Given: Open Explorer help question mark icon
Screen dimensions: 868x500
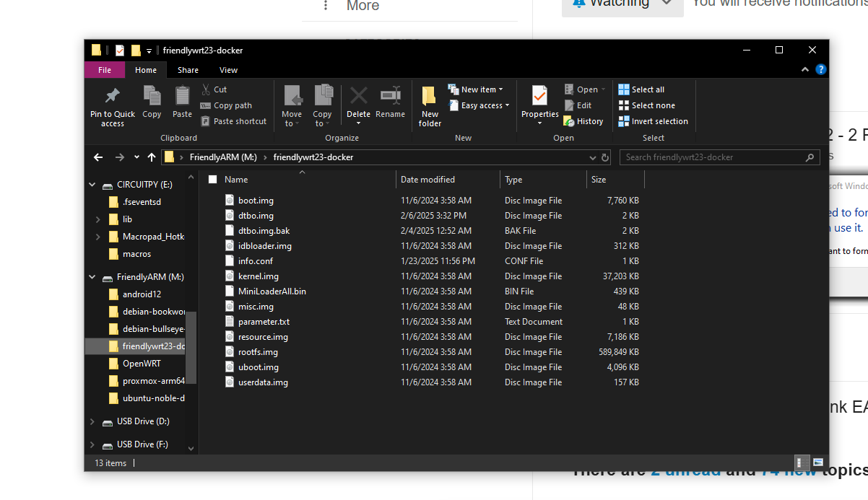Looking at the screenshot, I should click(x=820, y=70).
